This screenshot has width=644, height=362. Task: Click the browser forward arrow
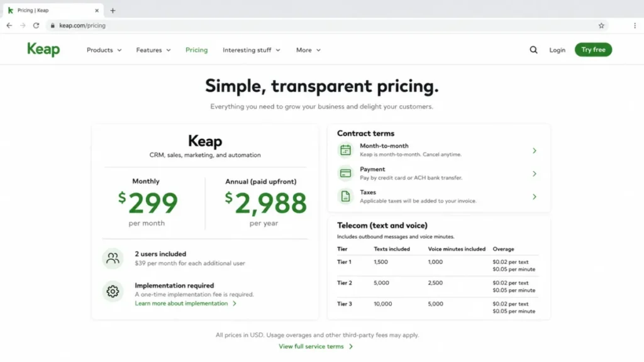click(x=23, y=25)
